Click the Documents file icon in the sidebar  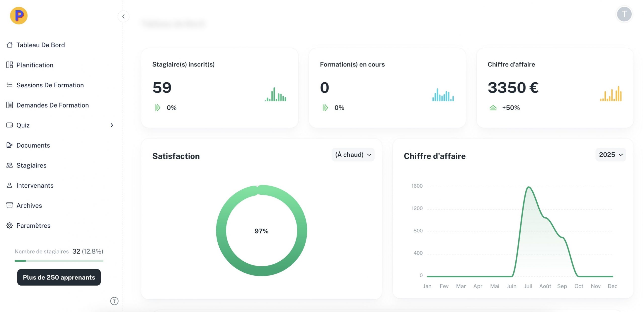pos(10,145)
